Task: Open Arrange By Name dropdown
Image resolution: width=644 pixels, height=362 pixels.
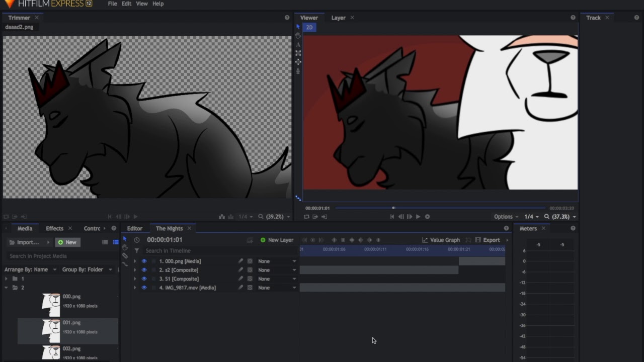Action: (x=30, y=269)
